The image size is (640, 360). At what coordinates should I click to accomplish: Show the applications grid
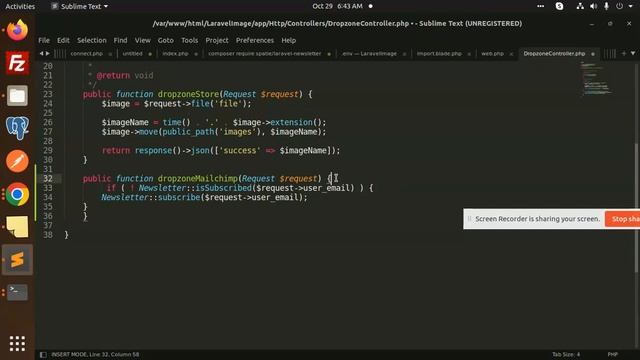click(17, 344)
